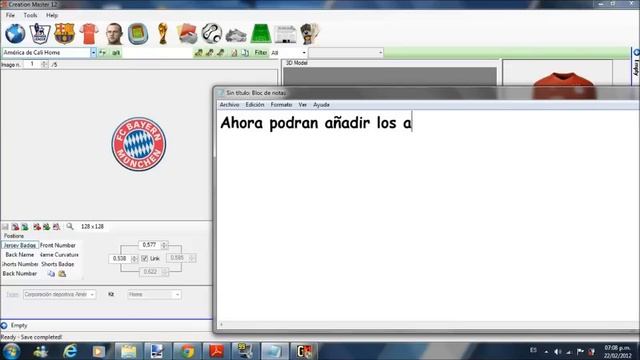Image resolution: width=640 pixels, height=360 pixels.
Task: Open the file explorer folder taskbar icon
Action: point(129,351)
